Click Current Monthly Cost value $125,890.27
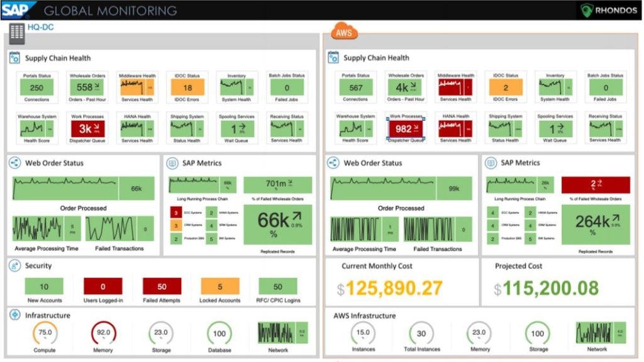The width and height of the screenshot is (644, 362). (x=389, y=288)
